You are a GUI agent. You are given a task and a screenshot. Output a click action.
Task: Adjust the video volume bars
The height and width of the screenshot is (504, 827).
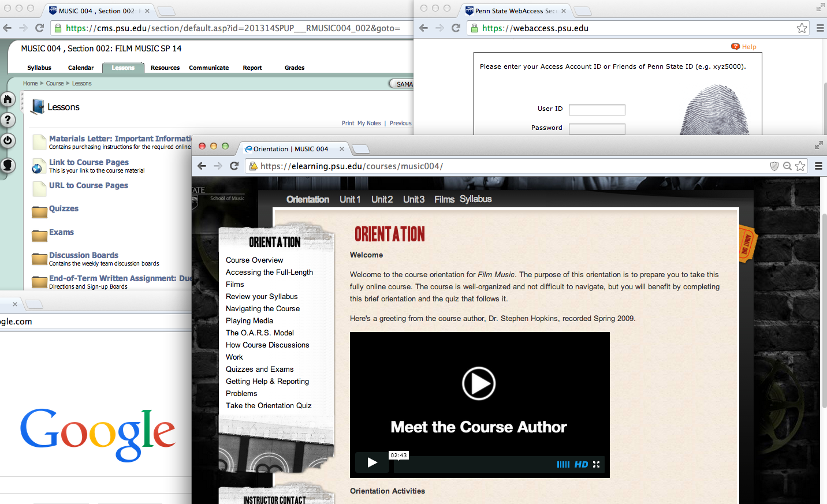pyautogui.click(x=563, y=464)
